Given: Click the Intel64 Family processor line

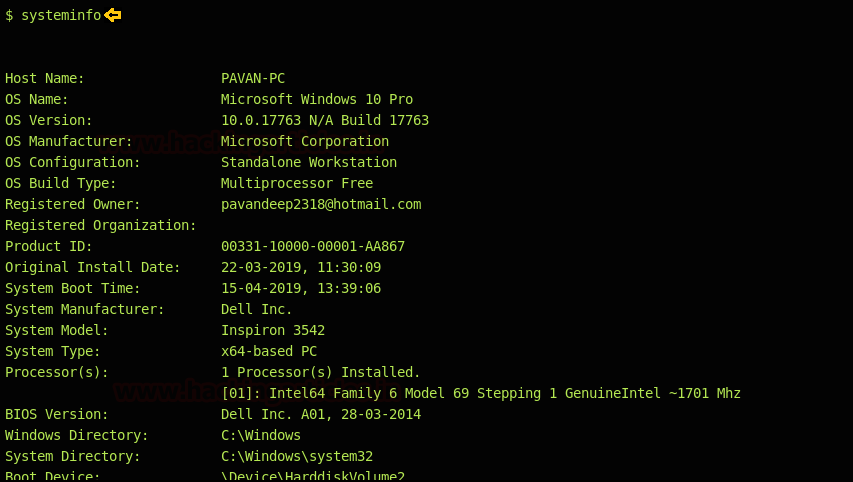Looking at the screenshot, I should (x=480, y=393).
